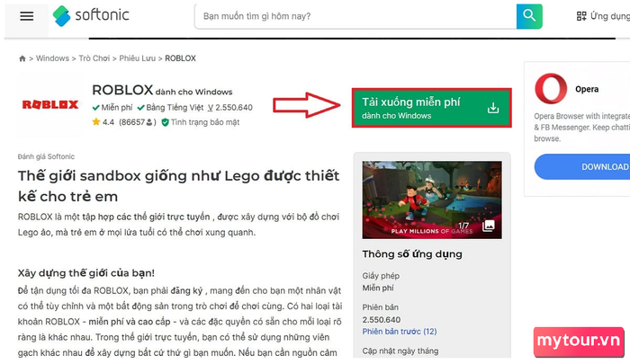
Task: Open Phiên bản trước (12) link
Action: (400, 332)
